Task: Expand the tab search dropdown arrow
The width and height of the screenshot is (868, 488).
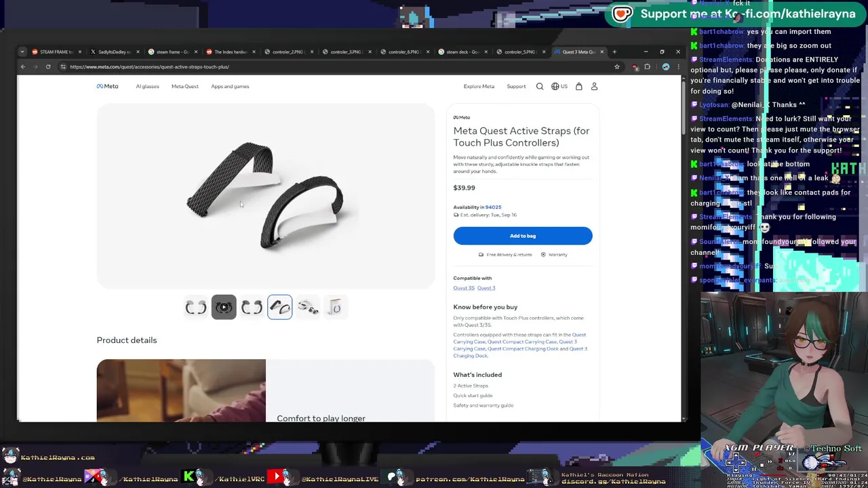Action: [x=22, y=52]
